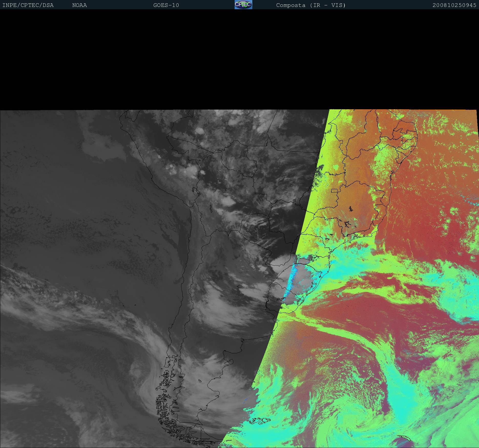Click the Mar Chiquita lake outline in Argentina
The image size is (479, 448).
click(x=240, y=286)
